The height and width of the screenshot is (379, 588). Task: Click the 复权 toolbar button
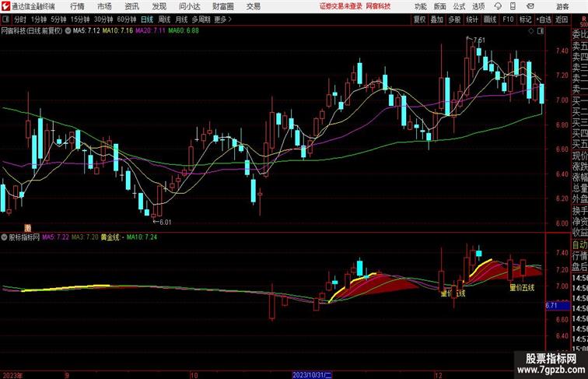pyautogui.click(x=419, y=19)
